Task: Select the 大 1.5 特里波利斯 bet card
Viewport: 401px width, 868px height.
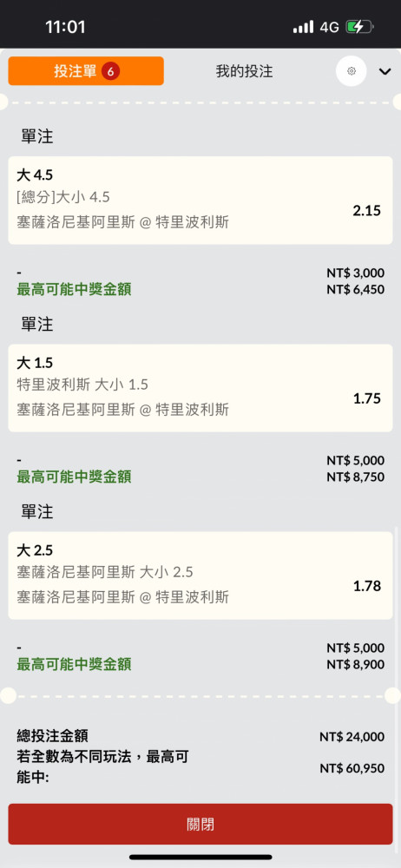Action: (200, 388)
